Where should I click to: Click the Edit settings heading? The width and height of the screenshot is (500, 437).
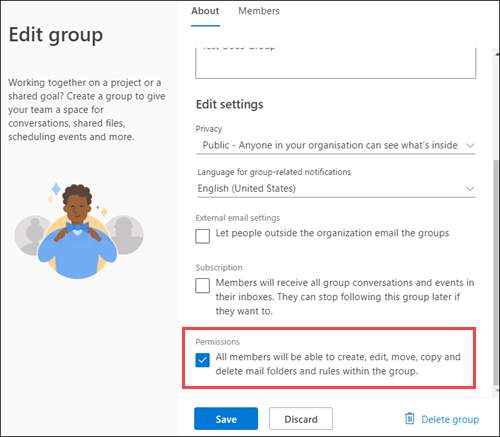point(229,105)
